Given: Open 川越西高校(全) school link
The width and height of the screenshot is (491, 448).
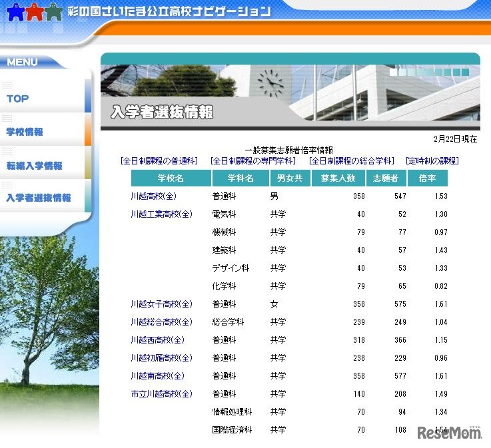Looking at the screenshot, I should 157,340.
